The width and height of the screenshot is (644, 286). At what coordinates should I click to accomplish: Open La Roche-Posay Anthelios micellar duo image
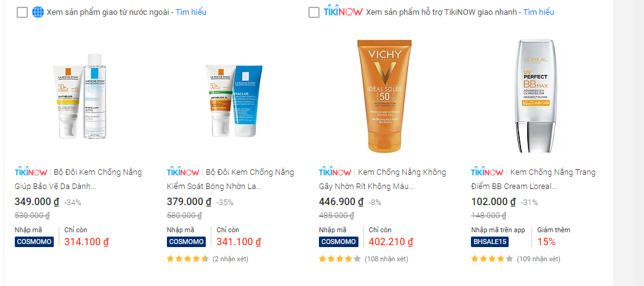[80, 96]
